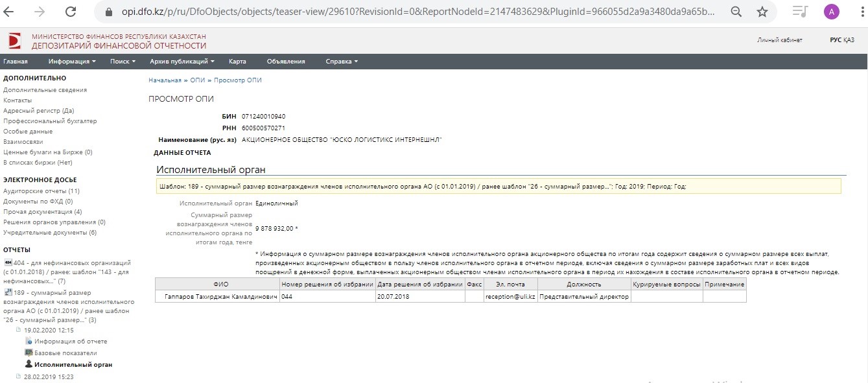Click the browser forward arrow
The height and width of the screenshot is (383, 868).
40,12
